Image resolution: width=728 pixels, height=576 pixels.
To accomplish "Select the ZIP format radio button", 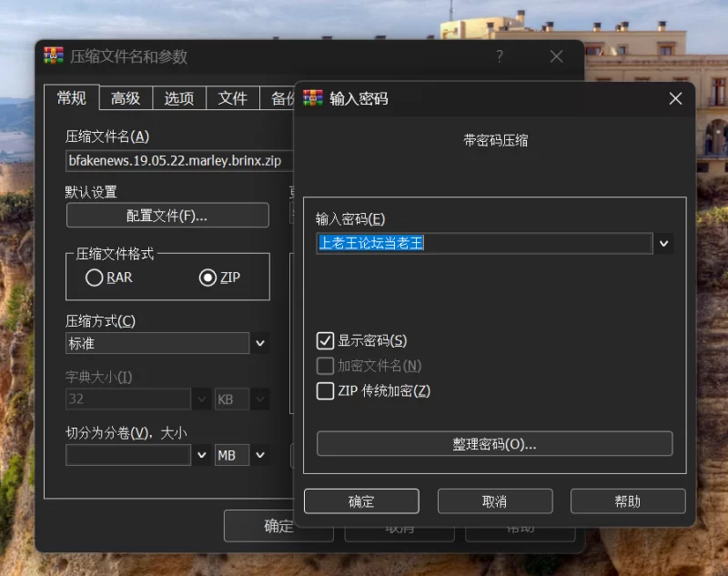I will pyautogui.click(x=207, y=278).
